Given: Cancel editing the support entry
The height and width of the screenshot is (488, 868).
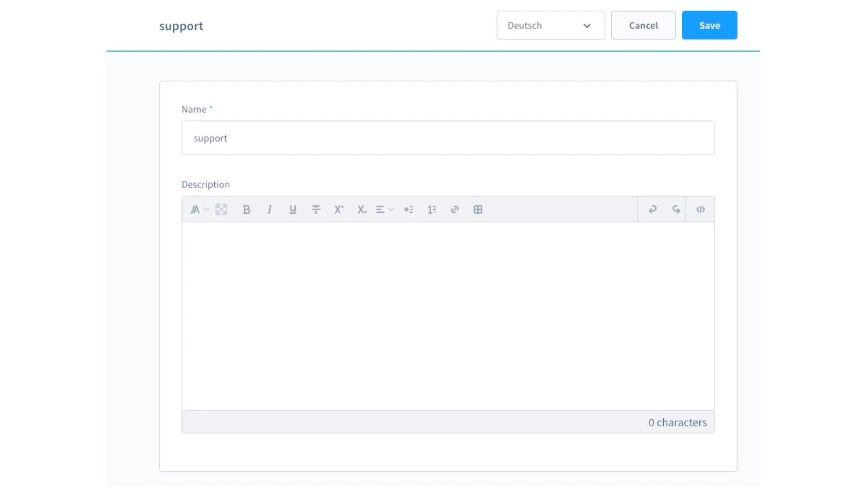Looking at the screenshot, I should (x=643, y=25).
